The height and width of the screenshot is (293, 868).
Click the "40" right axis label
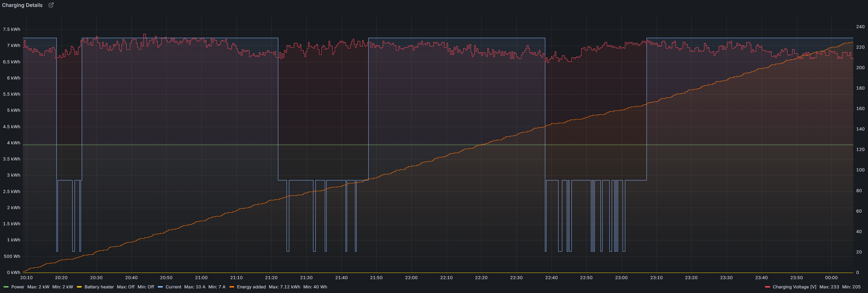pyautogui.click(x=859, y=232)
